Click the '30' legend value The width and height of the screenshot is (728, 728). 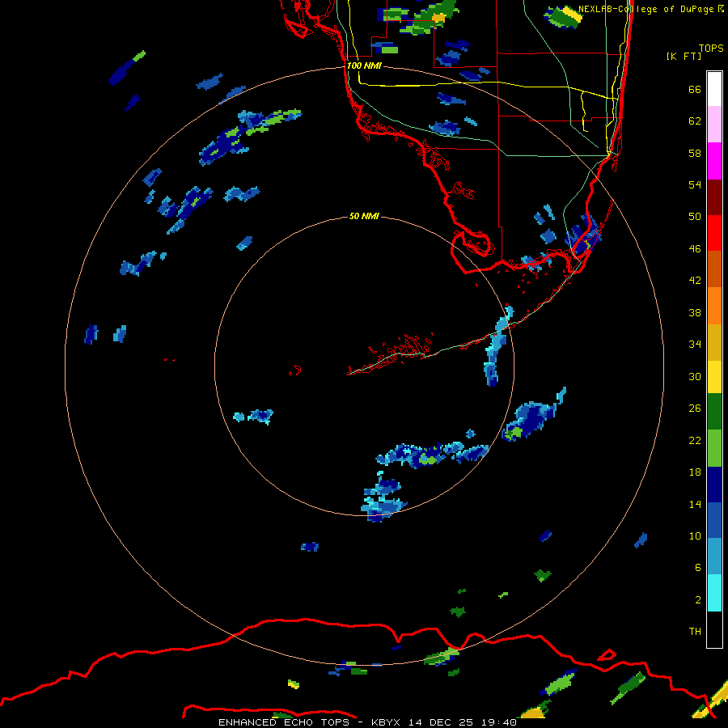click(695, 376)
